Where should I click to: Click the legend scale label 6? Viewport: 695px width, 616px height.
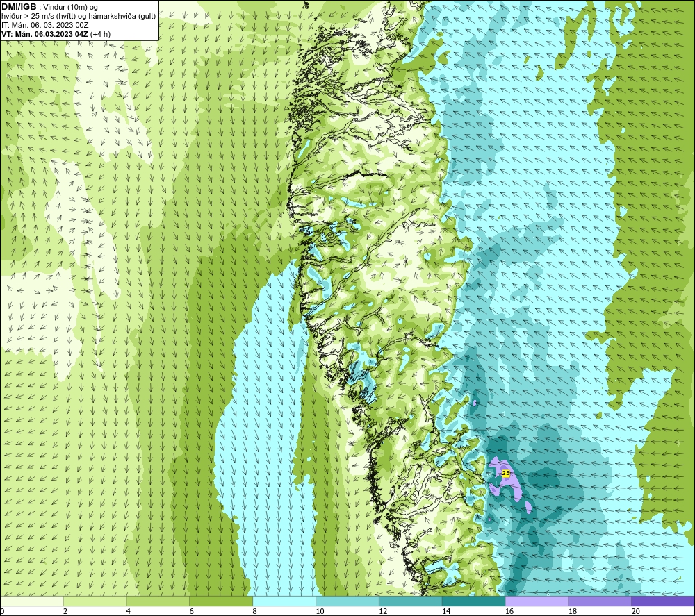coord(192,612)
